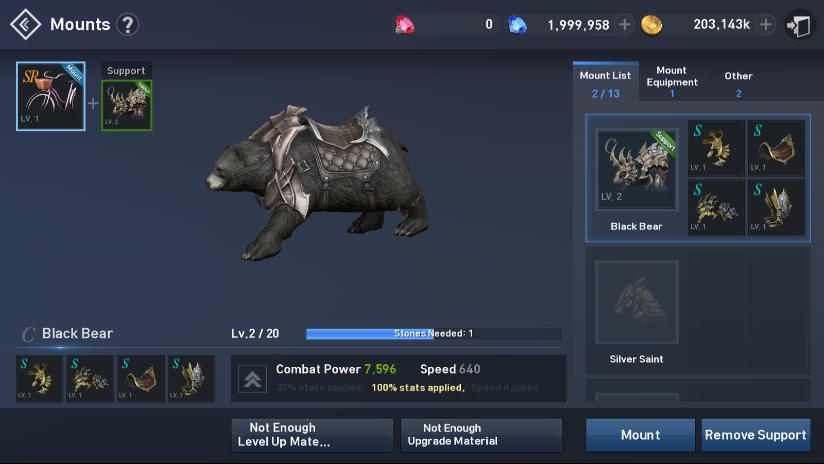Select the red ruby currency icon
Viewport: 824px width, 464px height.
pyautogui.click(x=404, y=25)
